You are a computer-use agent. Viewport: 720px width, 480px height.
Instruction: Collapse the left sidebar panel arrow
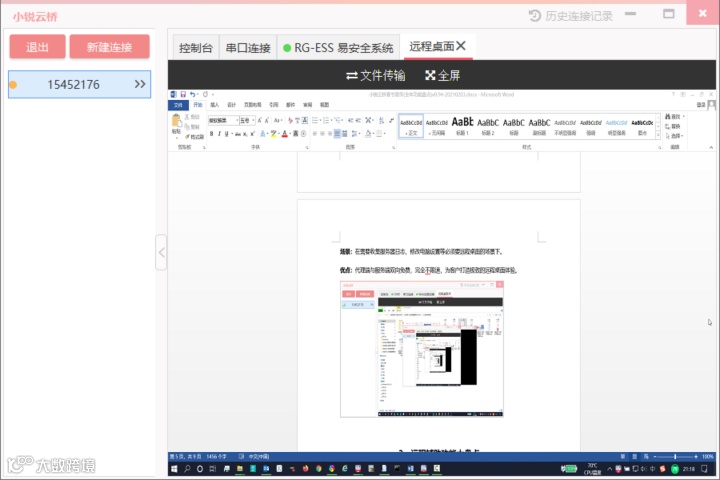coord(161,252)
